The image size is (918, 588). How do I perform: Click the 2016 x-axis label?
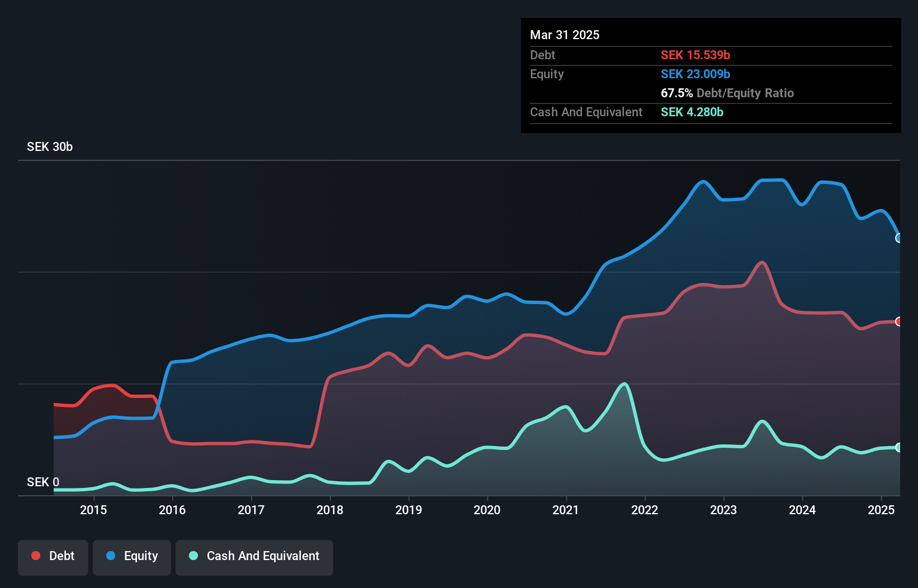click(172, 510)
